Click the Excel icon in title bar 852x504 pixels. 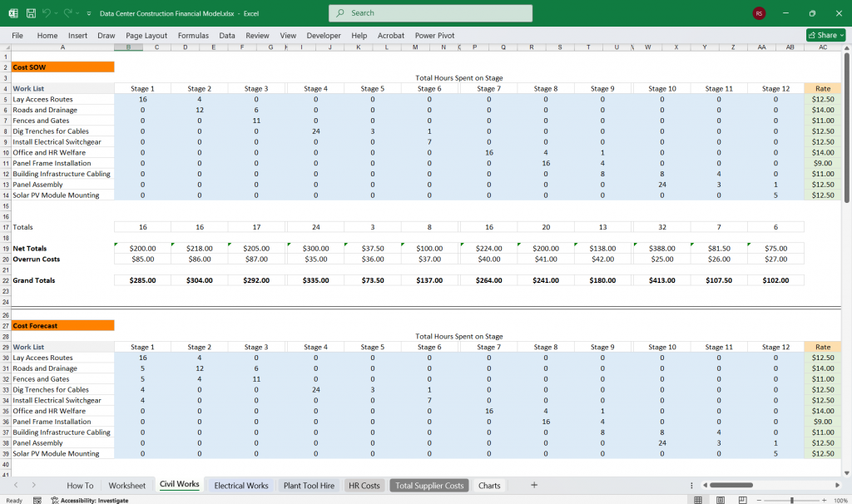[x=12, y=12]
